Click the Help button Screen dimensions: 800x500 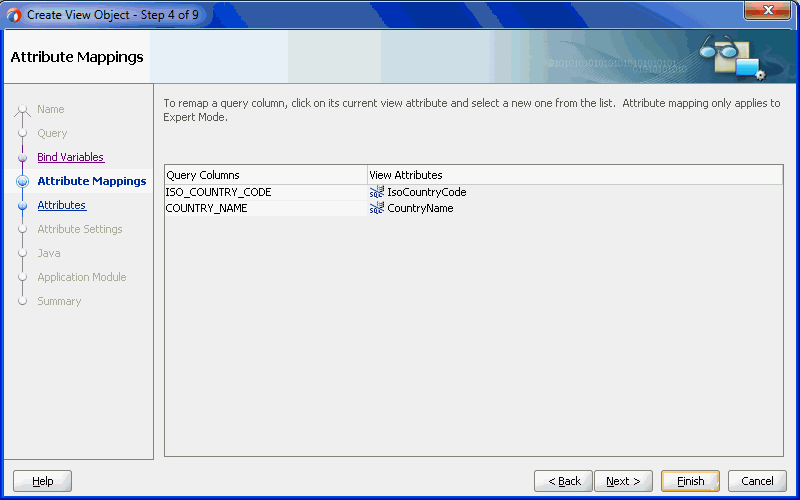click(x=42, y=481)
